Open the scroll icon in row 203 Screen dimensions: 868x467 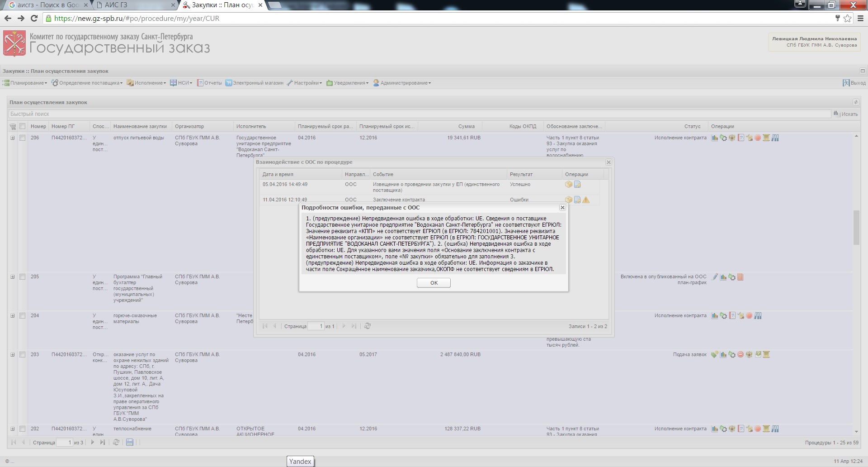point(766,355)
